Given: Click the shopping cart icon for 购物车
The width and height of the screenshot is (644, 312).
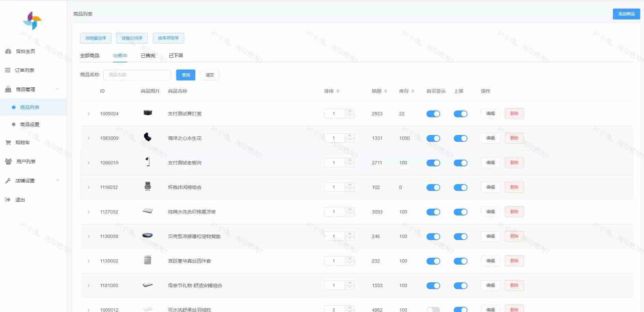Looking at the screenshot, I should pos(8,143).
